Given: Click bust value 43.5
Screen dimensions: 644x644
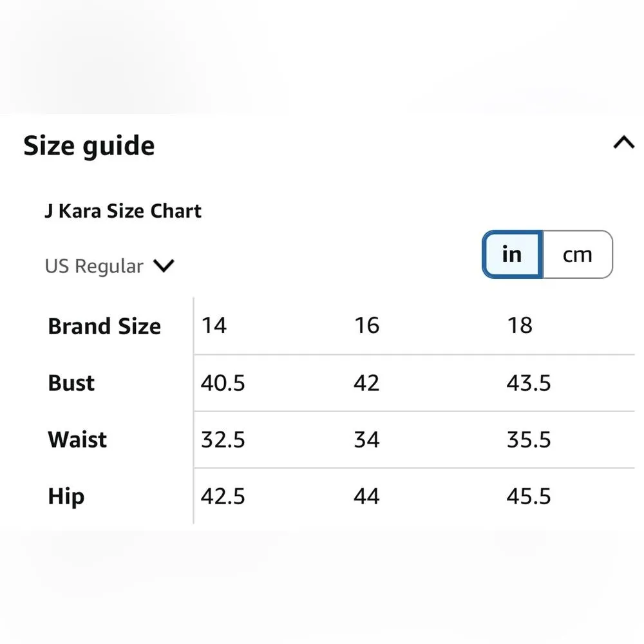Looking at the screenshot, I should (x=529, y=383).
